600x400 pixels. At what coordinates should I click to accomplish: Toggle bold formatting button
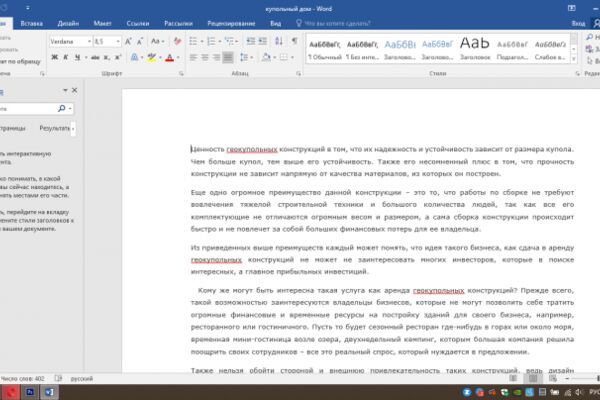click(x=55, y=57)
